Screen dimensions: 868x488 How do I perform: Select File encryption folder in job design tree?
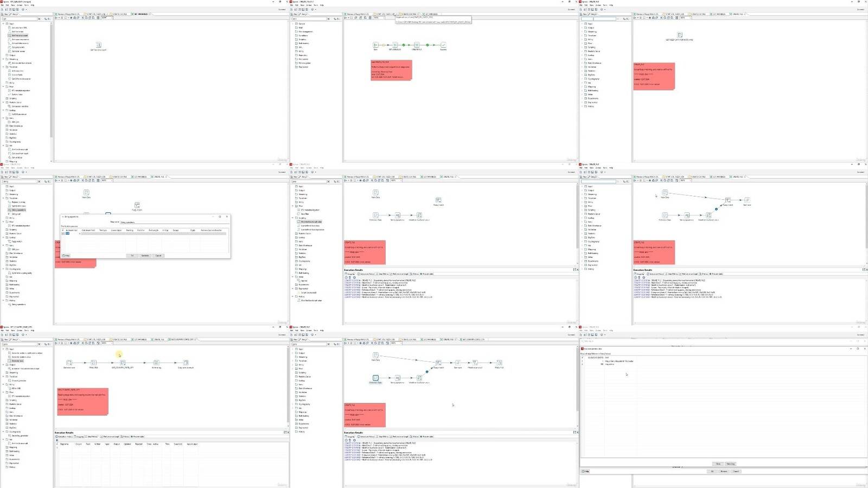[305, 63]
